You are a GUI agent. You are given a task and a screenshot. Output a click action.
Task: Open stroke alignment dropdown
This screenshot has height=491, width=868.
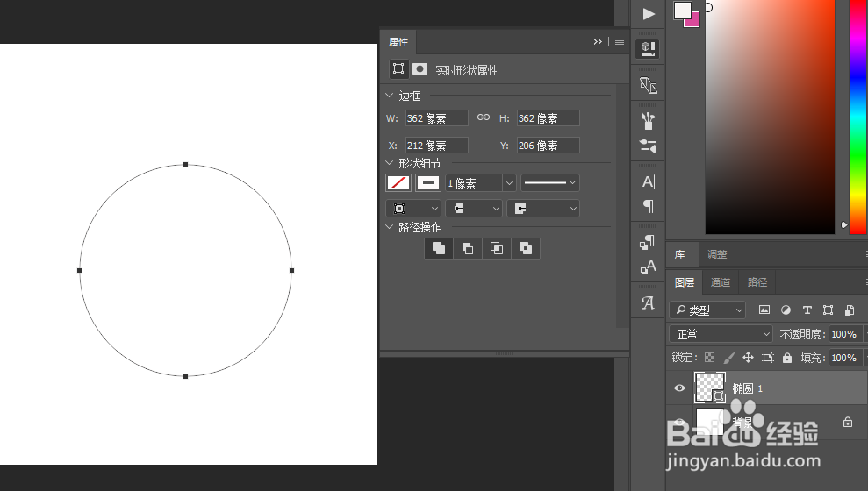(x=413, y=209)
